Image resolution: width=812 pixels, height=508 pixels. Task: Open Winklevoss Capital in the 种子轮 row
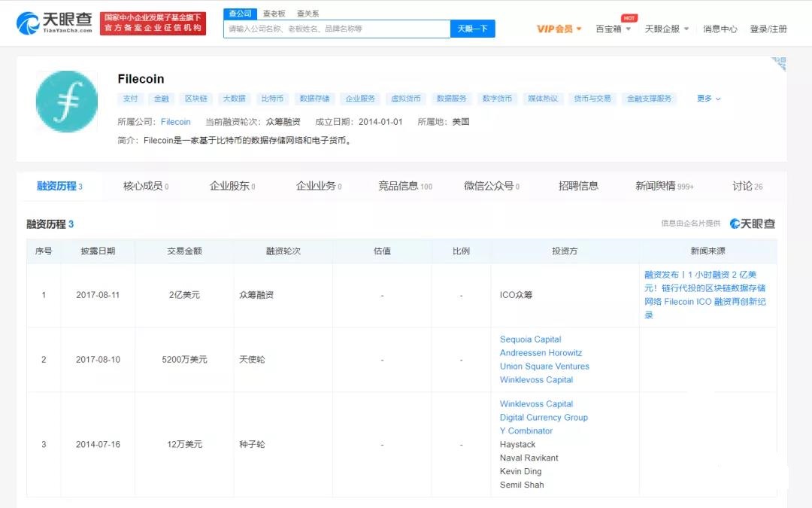point(536,404)
